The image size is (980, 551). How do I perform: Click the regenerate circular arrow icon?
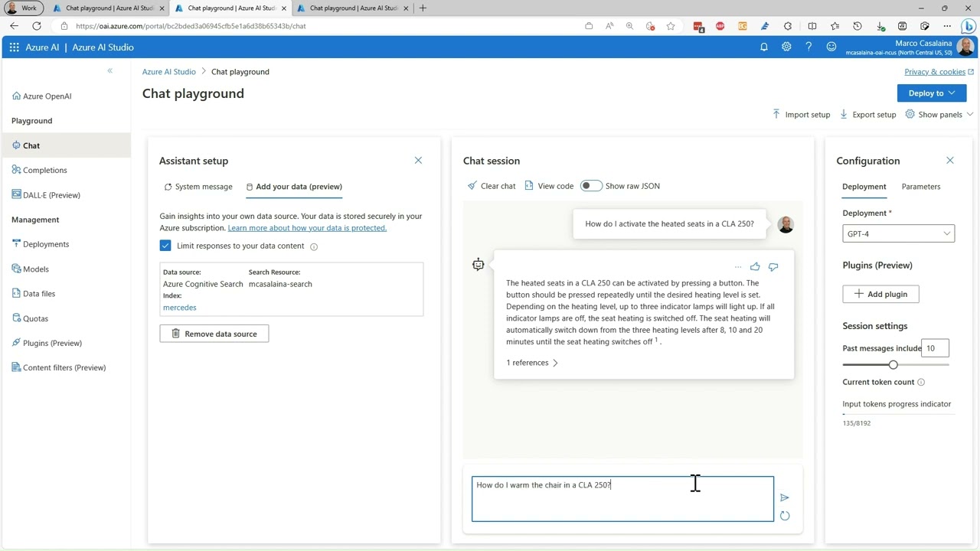pyautogui.click(x=785, y=516)
